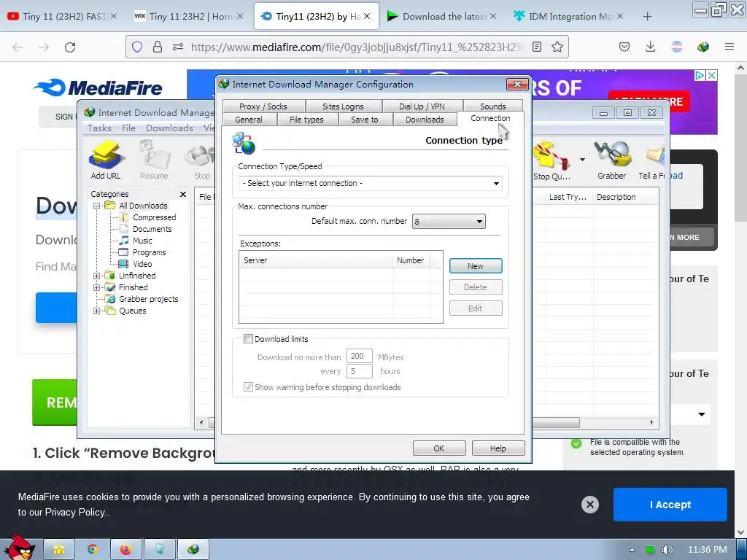Click I Accept cookies button
The width and height of the screenshot is (747, 560).
tap(670, 505)
